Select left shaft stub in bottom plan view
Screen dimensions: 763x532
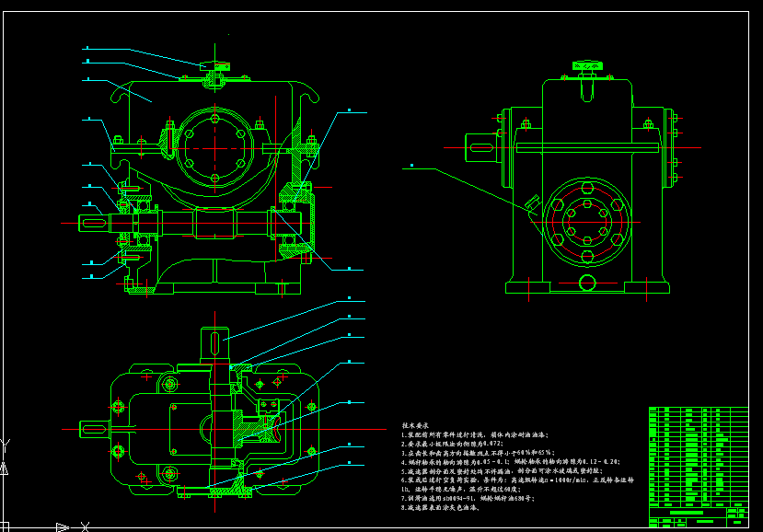pyautogui.click(x=94, y=428)
